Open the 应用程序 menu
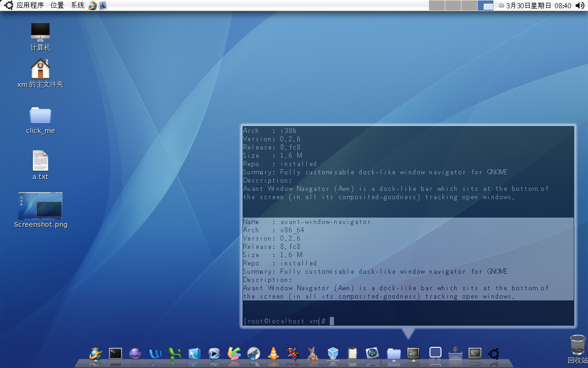Image resolution: width=588 pixels, height=368 pixels. pos(30,6)
